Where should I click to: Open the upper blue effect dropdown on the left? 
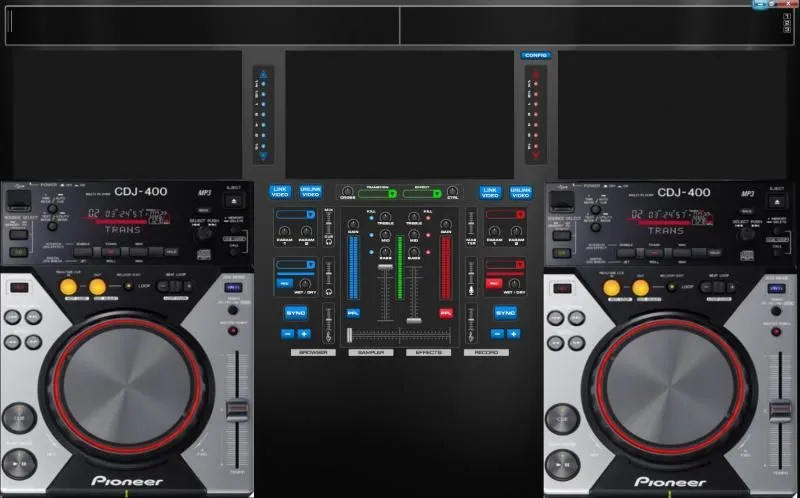pyautogui.click(x=296, y=214)
